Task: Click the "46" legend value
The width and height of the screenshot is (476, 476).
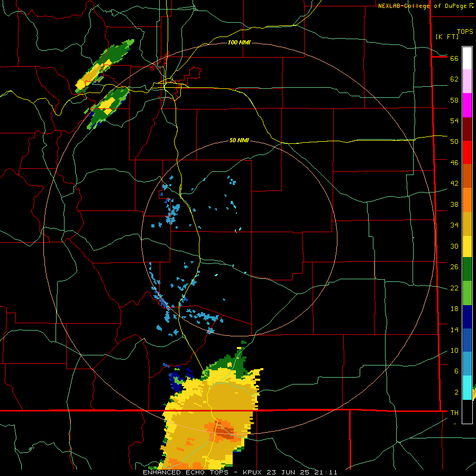Action: click(454, 163)
